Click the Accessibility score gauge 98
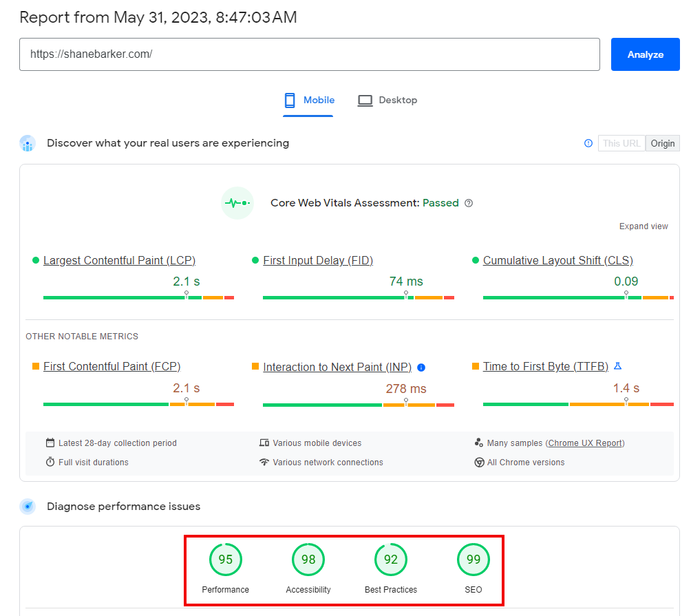Screen dimensions: 691x616 (308, 560)
